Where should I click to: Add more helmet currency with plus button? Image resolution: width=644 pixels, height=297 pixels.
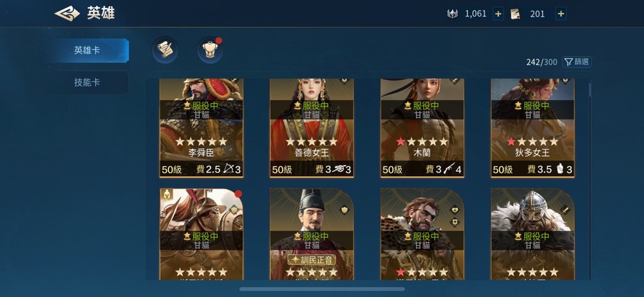click(498, 14)
